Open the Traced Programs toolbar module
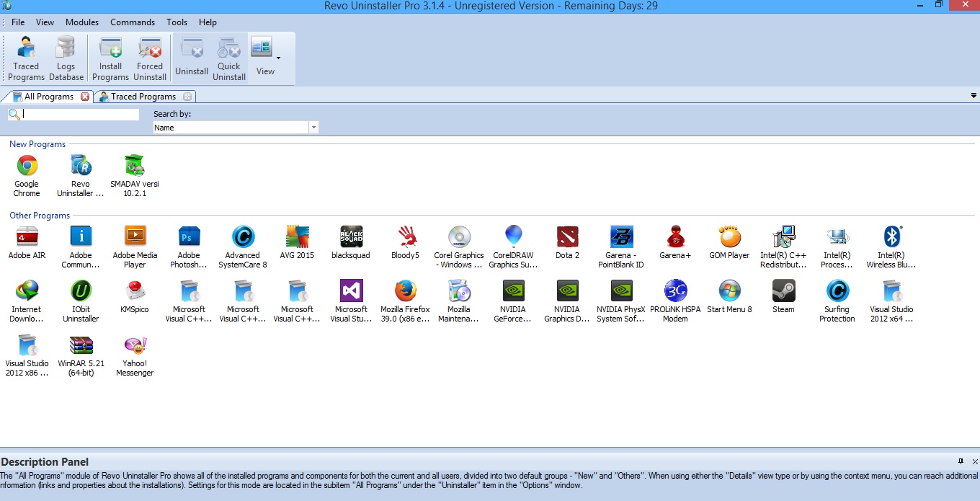The width and height of the screenshot is (980, 501). tap(27, 59)
